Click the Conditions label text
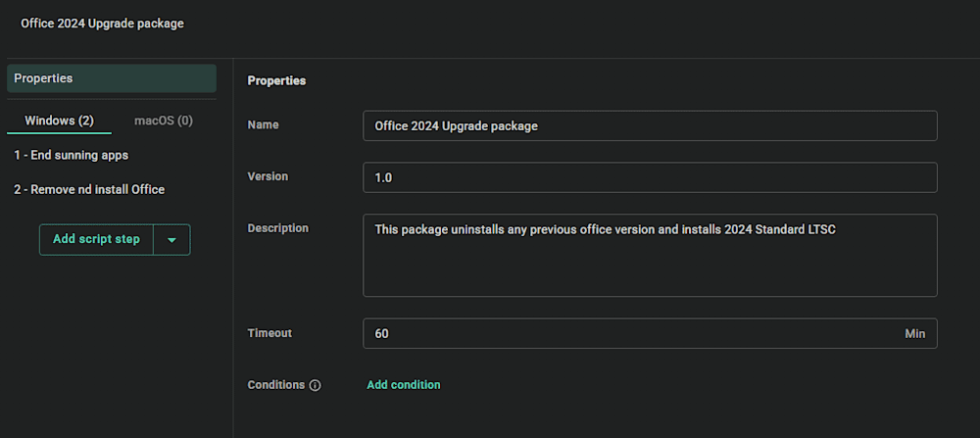This screenshot has width=980, height=438. (x=276, y=385)
